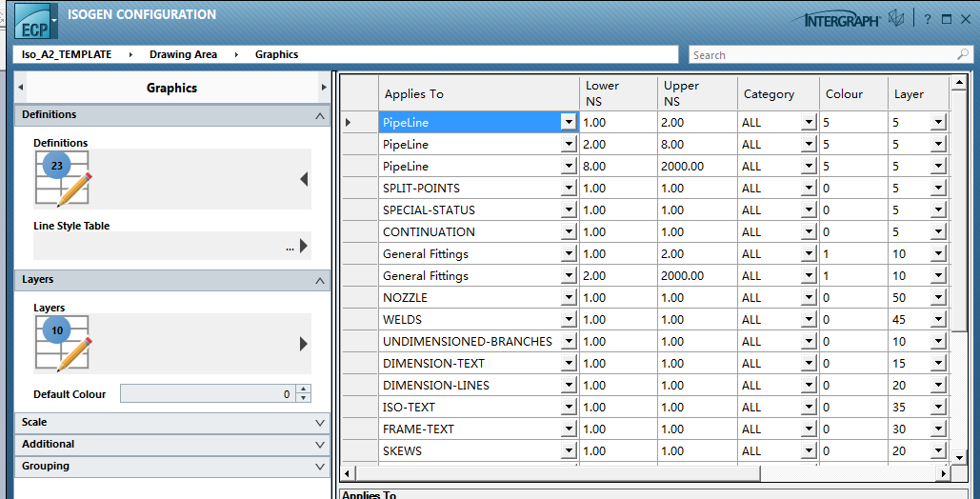Click Colour cell of WELDS row
Image resolution: width=980 pixels, height=499 pixels.
pyautogui.click(x=853, y=320)
